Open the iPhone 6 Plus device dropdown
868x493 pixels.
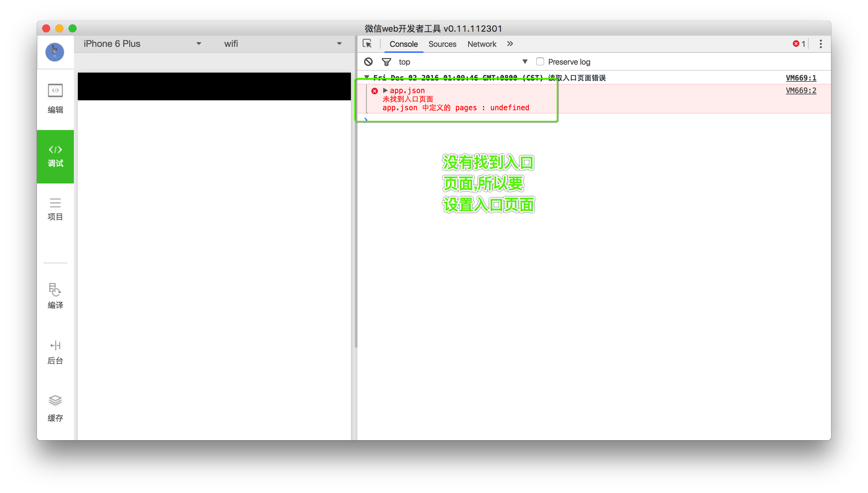coord(142,44)
